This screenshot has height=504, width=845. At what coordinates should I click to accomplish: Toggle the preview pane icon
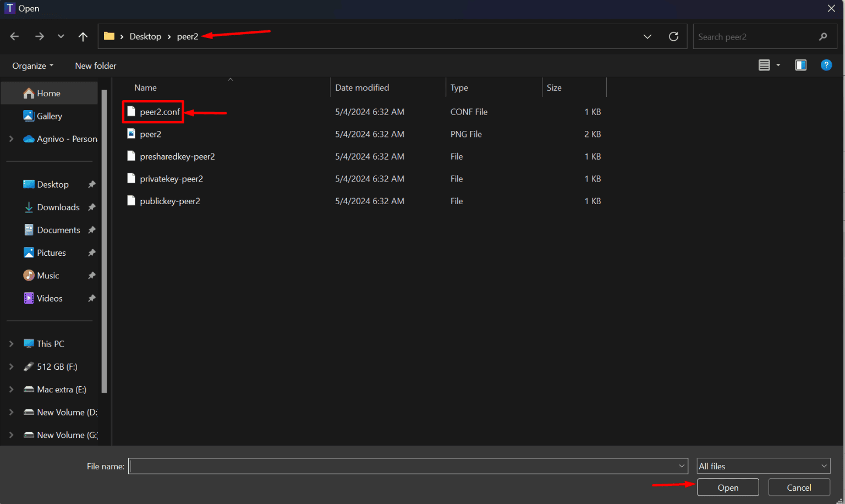click(x=800, y=65)
